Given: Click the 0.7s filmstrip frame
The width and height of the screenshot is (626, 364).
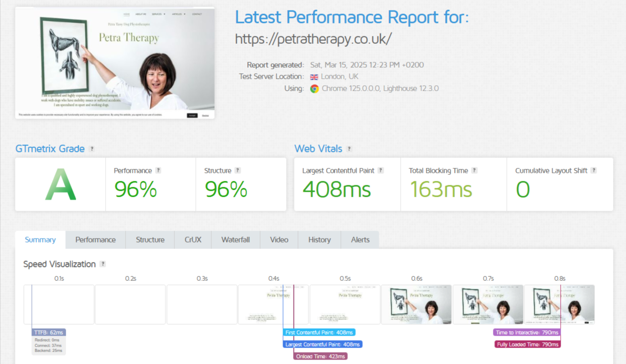Looking at the screenshot, I should coord(488,304).
